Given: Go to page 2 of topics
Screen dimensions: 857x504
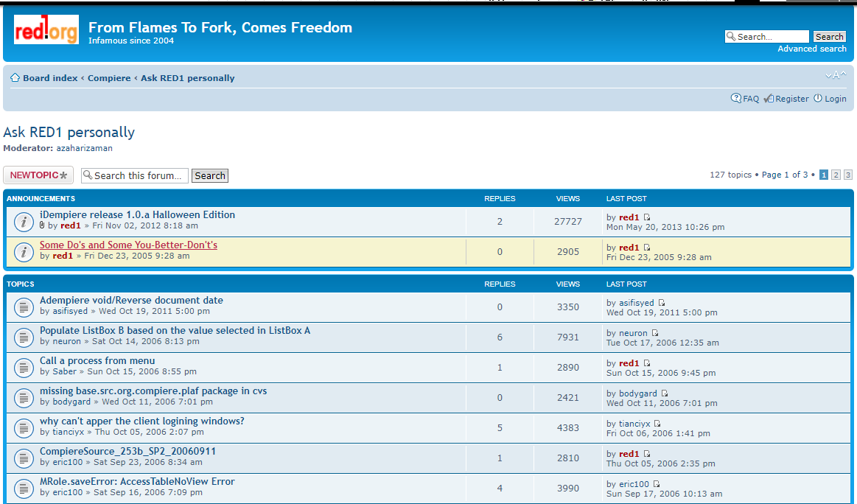Looking at the screenshot, I should (x=836, y=175).
